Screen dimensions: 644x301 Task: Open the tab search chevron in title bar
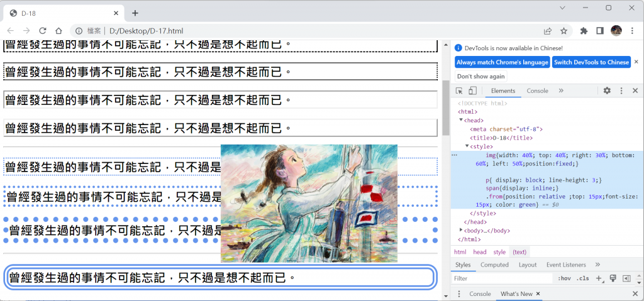[563, 8]
